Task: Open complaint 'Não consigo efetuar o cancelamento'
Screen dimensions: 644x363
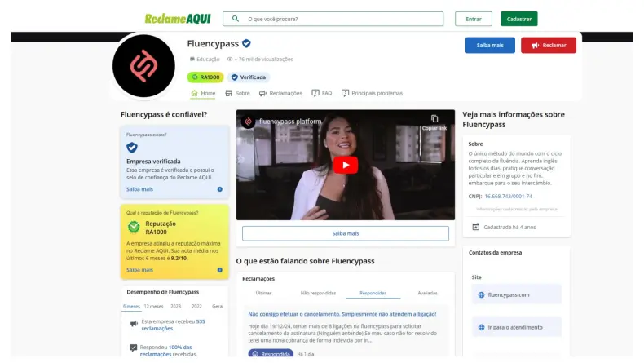Action: tap(342, 314)
